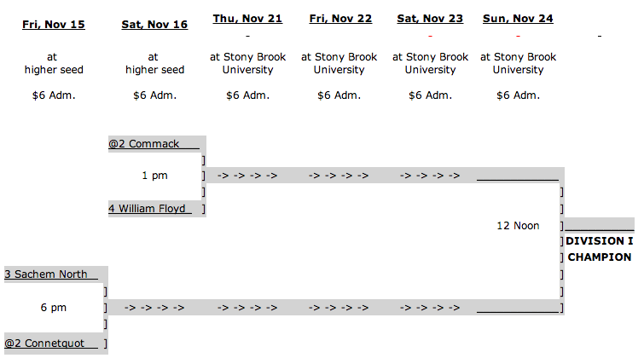This screenshot has width=644, height=358.
Task: Click the Sun, Nov 24 date header
Action: (x=518, y=19)
